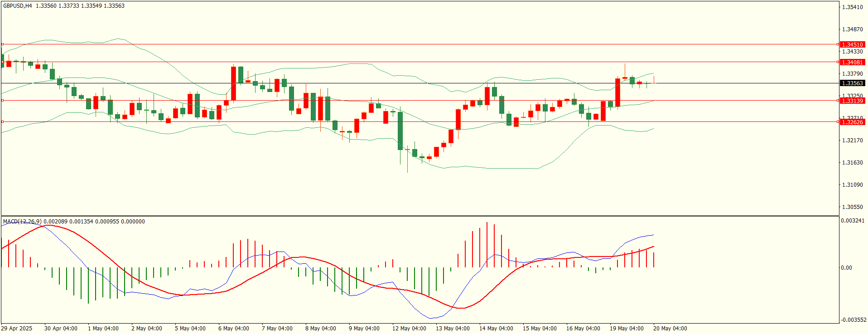868x334 pixels.
Task: Click the 1.30550 value on price scale
Action: (x=852, y=207)
